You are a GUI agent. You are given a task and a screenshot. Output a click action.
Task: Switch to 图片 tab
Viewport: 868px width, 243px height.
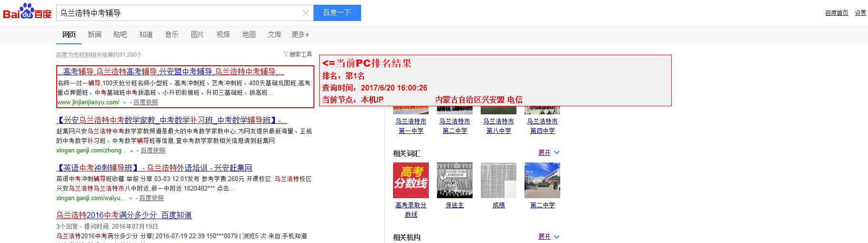tap(197, 34)
